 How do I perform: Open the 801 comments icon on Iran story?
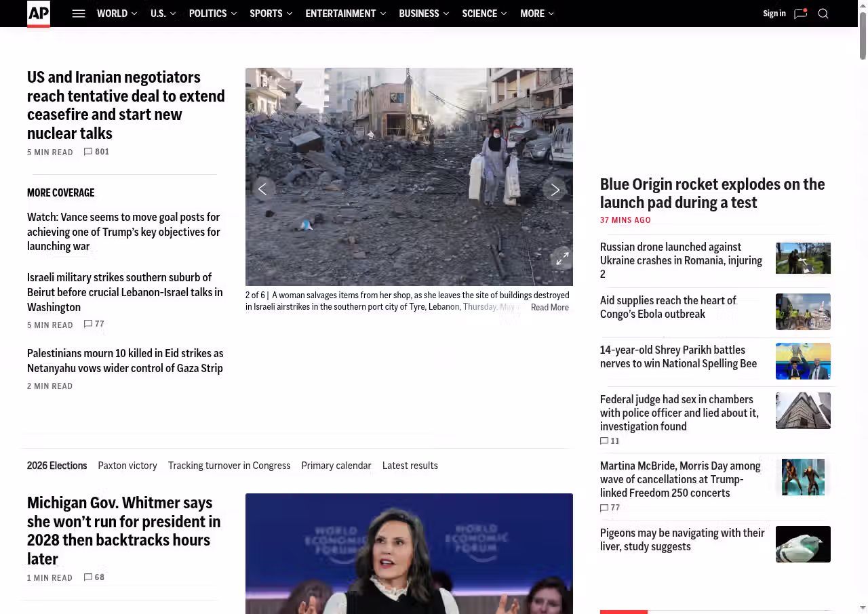(x=96, y=152)
